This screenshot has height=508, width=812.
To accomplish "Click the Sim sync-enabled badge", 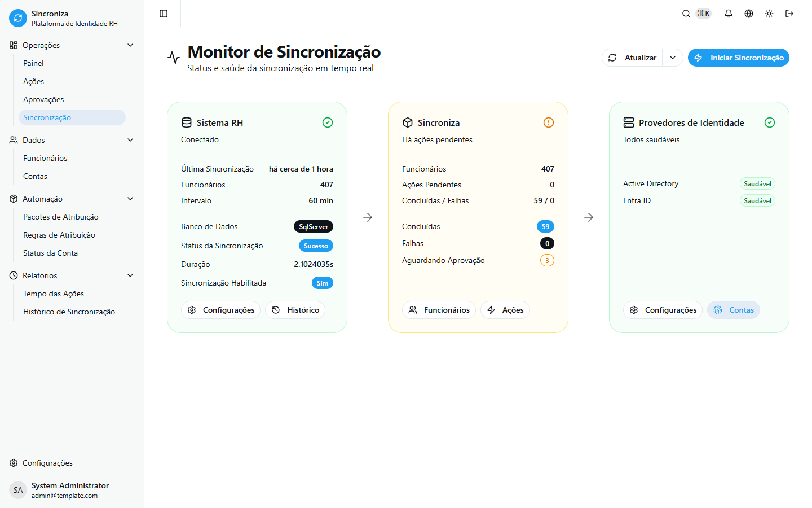I will [x=322, y=283].
